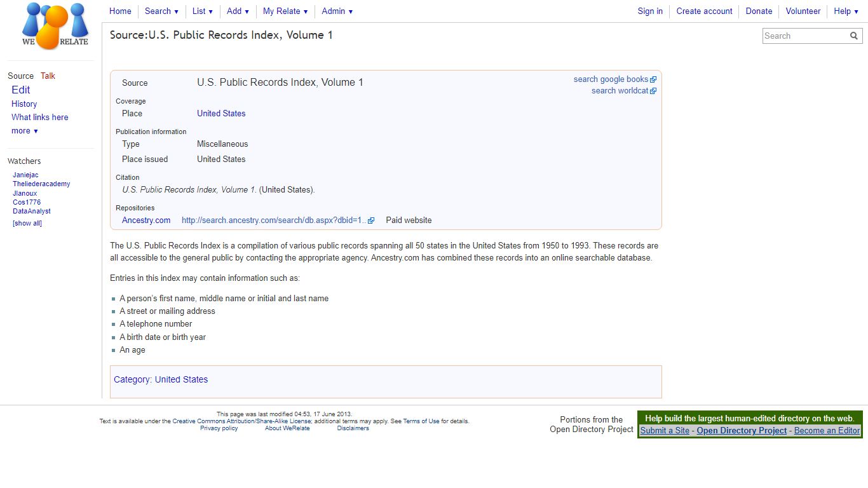Image resolution: width=868 pixels, height=488 pixels.
Task: Open What links here
Action: pyautogui.click(x=39, y=117)
